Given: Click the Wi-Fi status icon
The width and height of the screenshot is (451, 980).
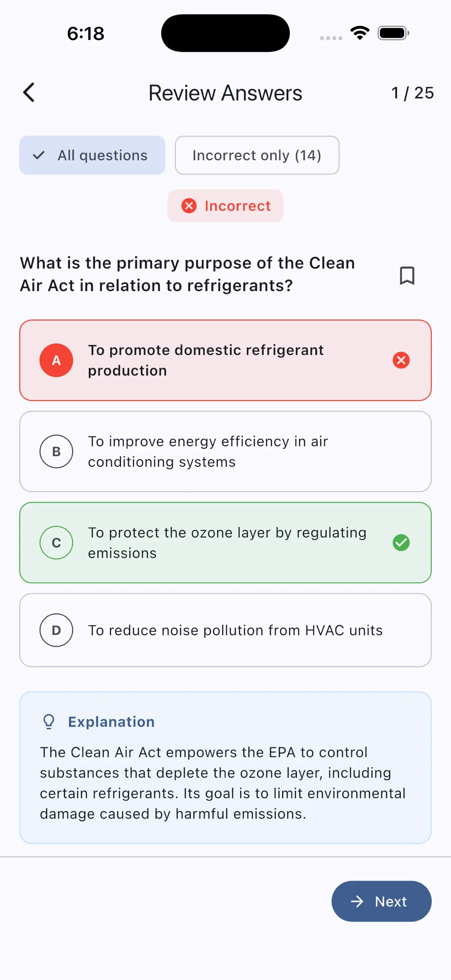Looking at the screenshot, I should (x=360, y=33).
